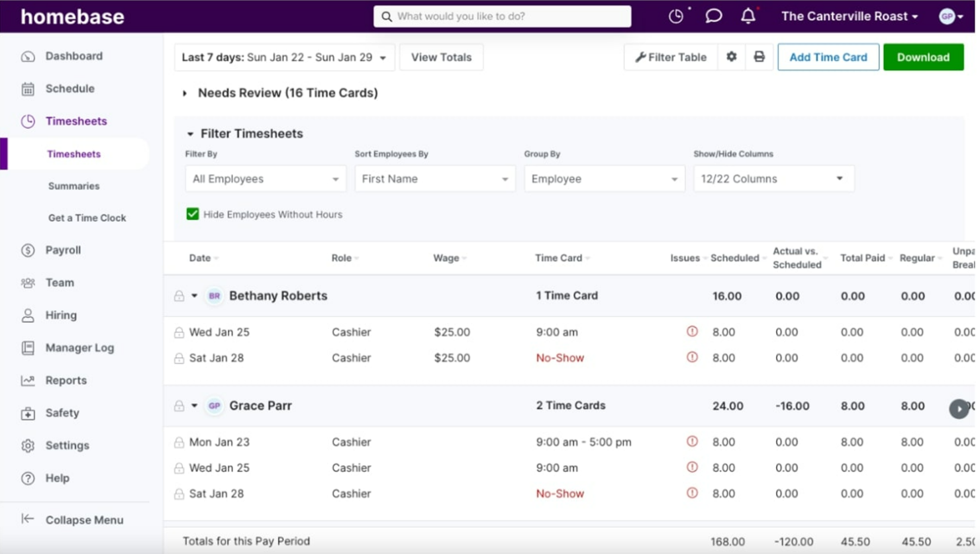Click the search box What would you like to do
This screenshot has width=980, height=554.
[x=502, y=17]
